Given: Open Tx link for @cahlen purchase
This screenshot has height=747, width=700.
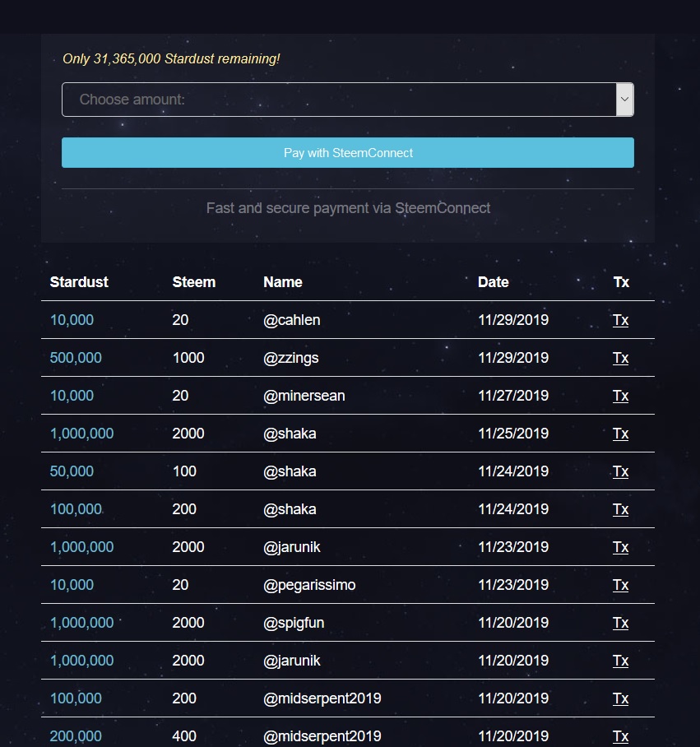Looking at the screenshot, I should 620,320.
